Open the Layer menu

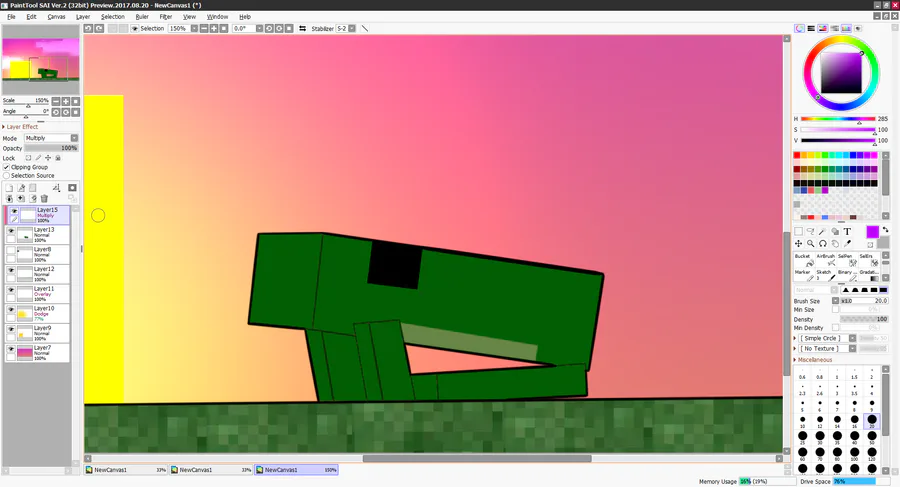83,17
